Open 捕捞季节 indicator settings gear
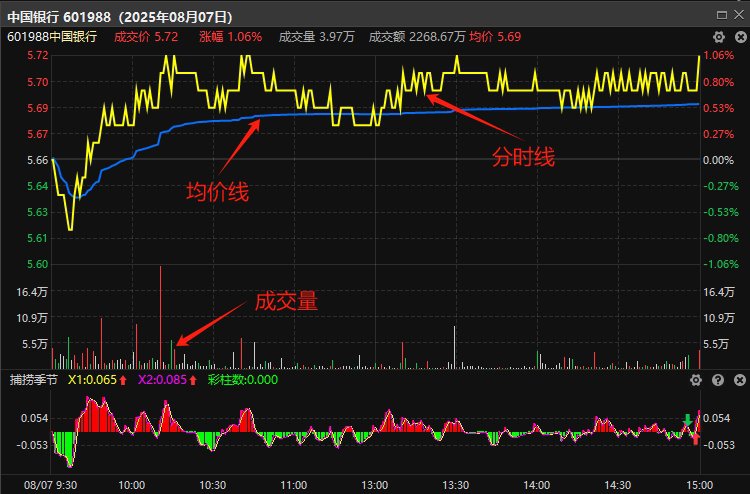The height and width of the screenshot is (494, 750). (696, 380)
